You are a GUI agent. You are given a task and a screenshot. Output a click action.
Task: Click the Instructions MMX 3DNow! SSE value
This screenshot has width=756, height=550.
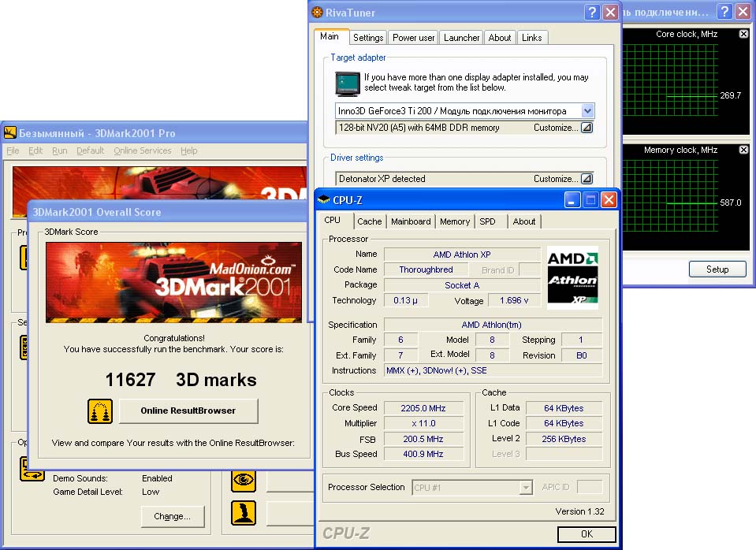[493, 370]
